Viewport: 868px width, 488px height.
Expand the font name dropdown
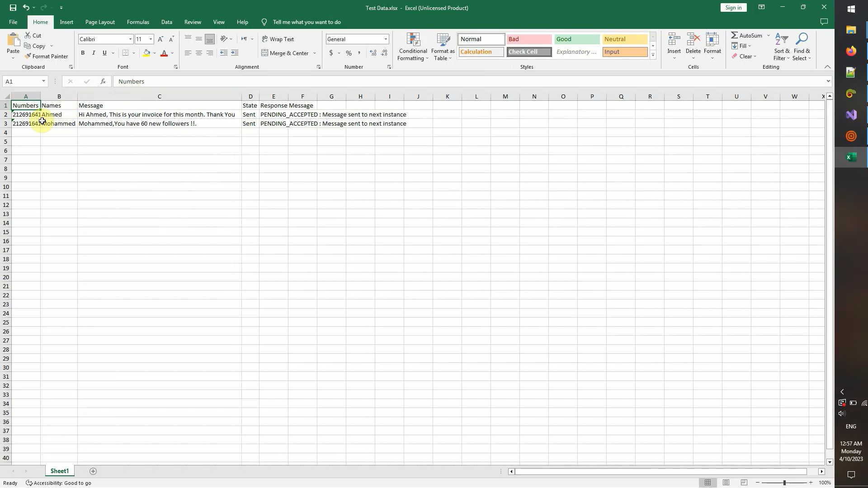[130, 39]
